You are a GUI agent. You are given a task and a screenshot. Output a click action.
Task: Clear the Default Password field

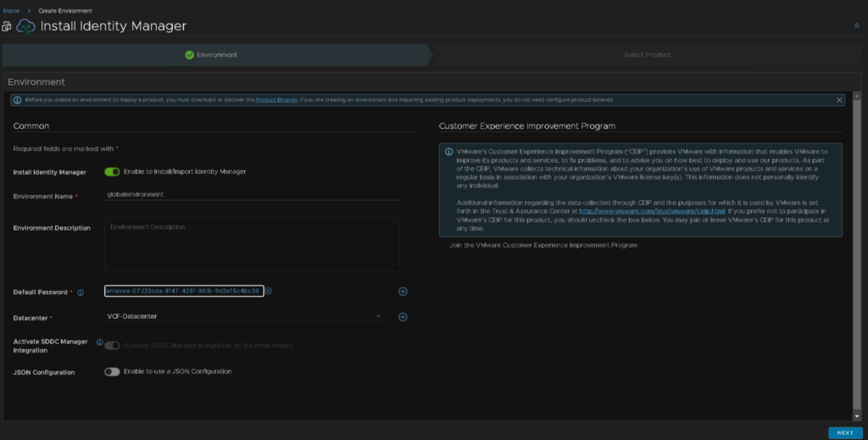pyautogui.click(x=269, y=291)
